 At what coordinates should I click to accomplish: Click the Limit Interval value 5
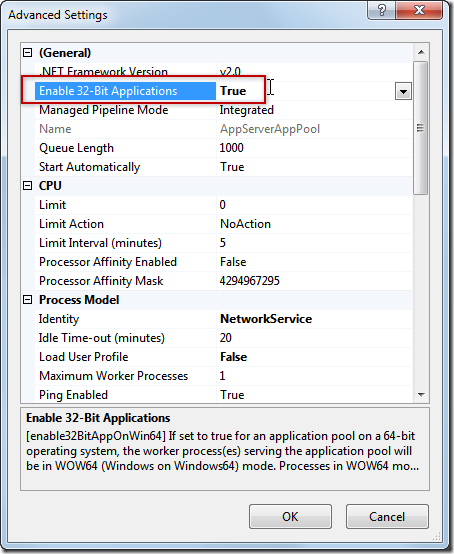(x=223, y=243)
